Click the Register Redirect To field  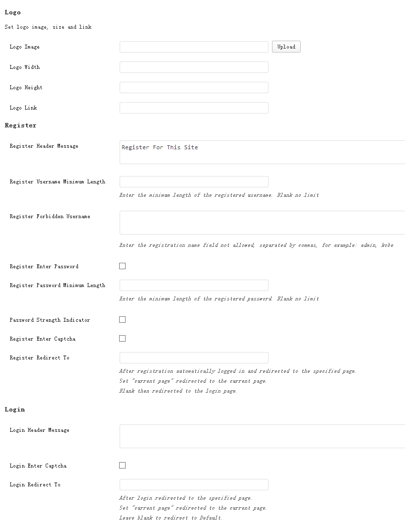pyautogui.click(x=194, y=358)
